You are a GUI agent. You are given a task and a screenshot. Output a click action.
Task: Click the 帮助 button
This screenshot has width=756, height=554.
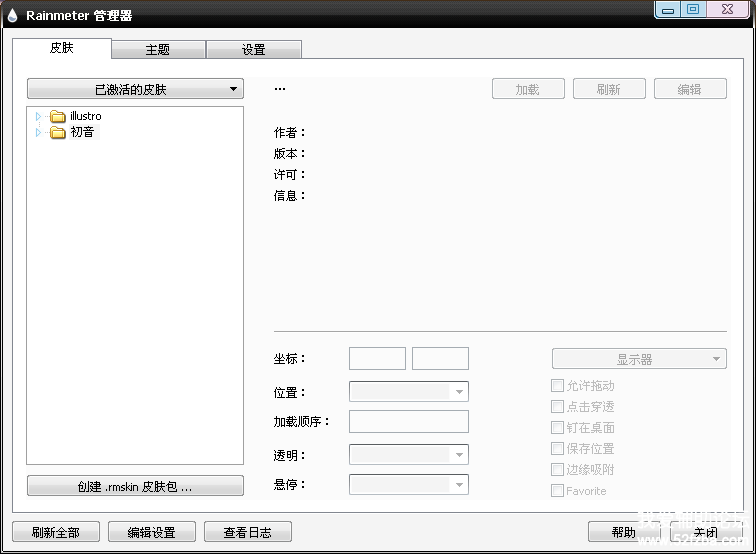tap(624, 532)
